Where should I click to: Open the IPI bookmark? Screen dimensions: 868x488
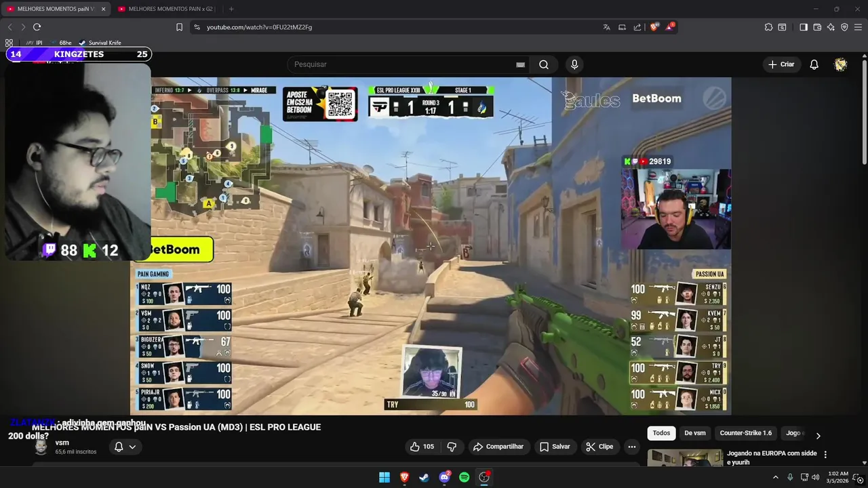click(x=34, y=43)
